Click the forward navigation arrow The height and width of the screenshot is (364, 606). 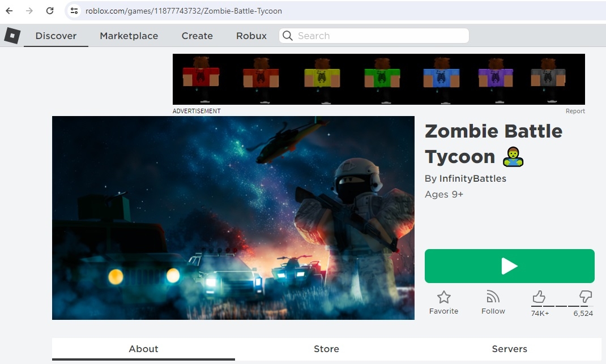point(29,10)
